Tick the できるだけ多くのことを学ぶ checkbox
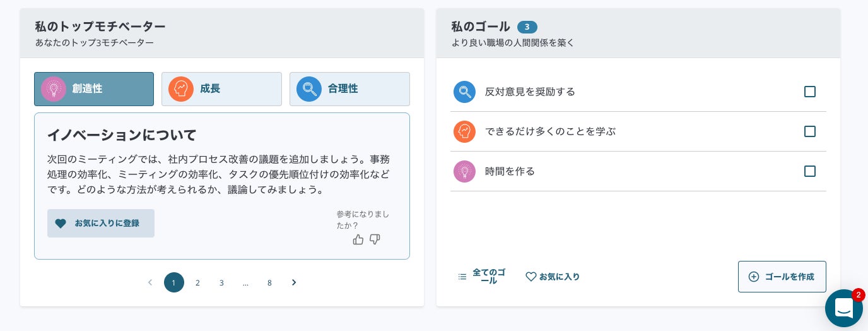868x331 pixels. point(810,131)
